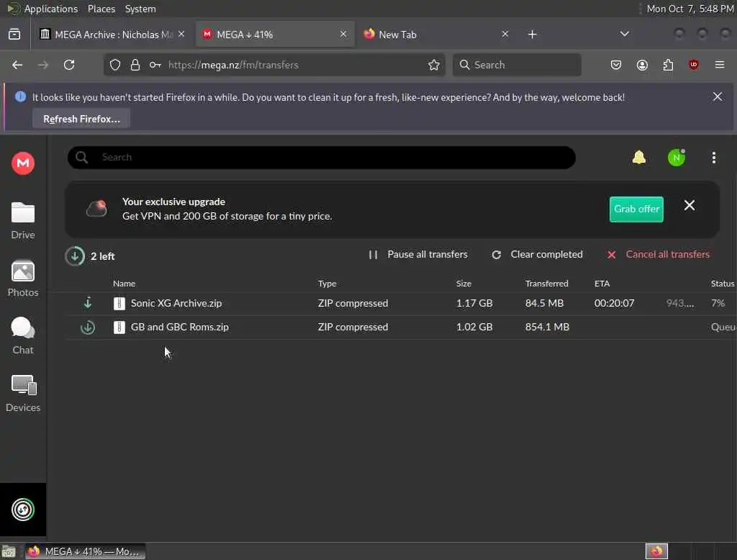737x560 pixels.
Task: Open the Applications menu
Action: [51, 9]
